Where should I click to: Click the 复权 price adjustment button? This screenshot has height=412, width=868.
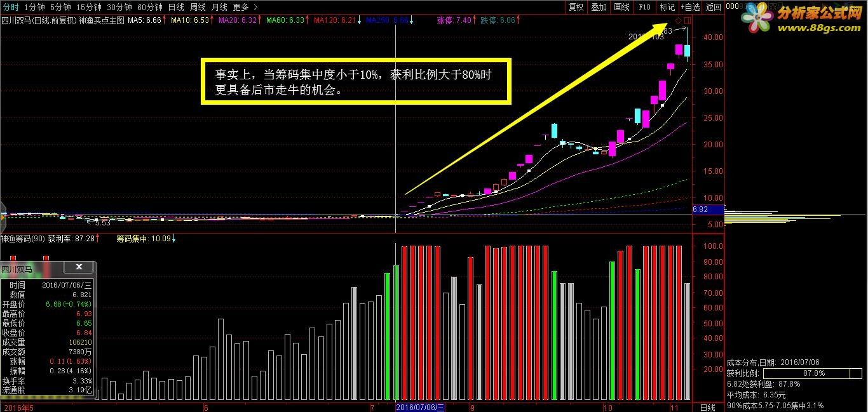(576, 7)
